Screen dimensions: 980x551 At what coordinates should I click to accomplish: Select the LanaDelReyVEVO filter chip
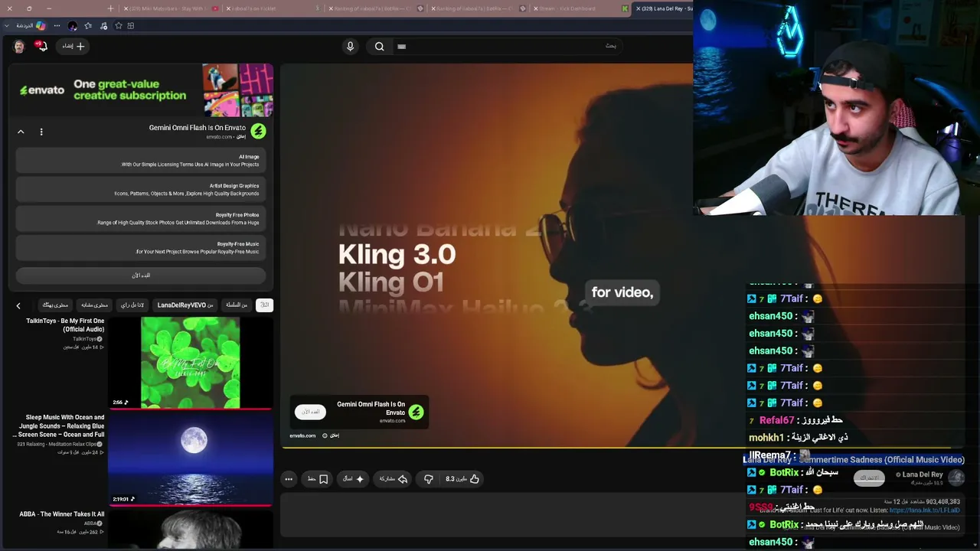pyautogui.click(x=185, y=305)
